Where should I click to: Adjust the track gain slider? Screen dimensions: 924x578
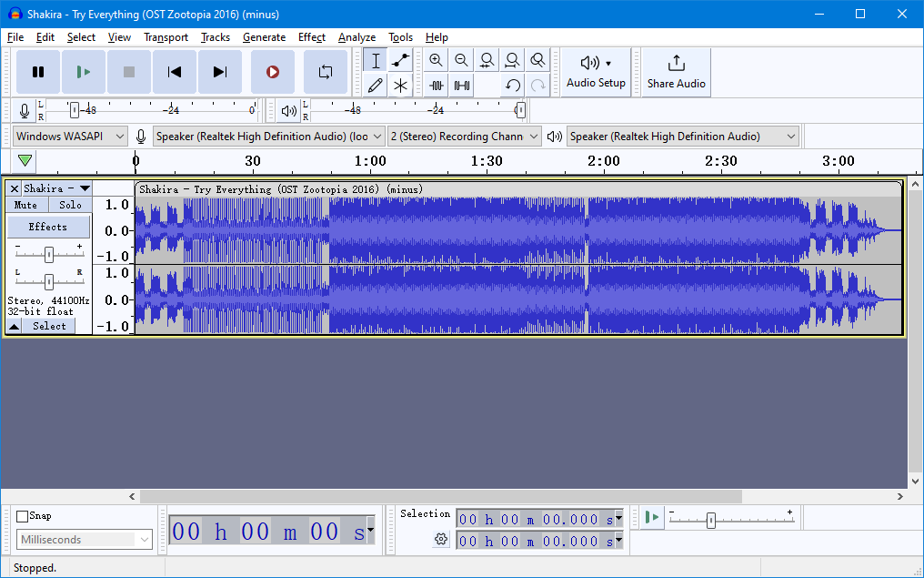[x=49, y=254]
